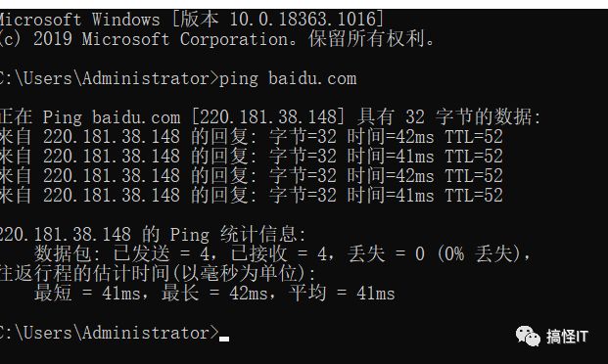Click the second reply line showing 41ms
Image resolution: width=608 pixels, height=364 pixels.
(x=252, y=157)
